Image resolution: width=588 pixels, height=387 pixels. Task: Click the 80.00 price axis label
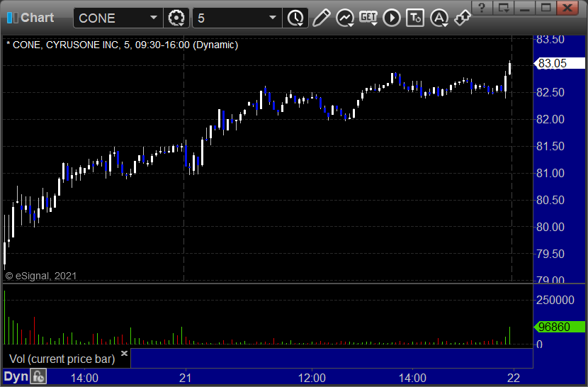click(x=550, y=227)
